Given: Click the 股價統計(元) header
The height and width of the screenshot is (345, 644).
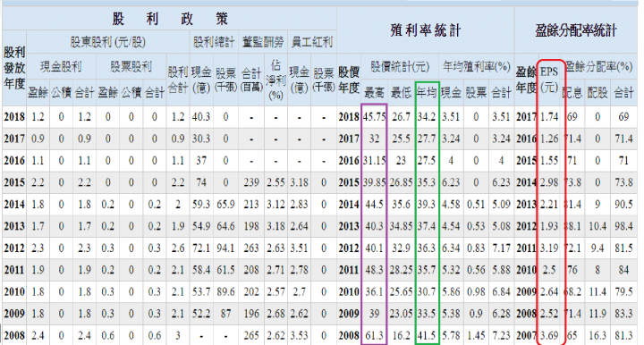Looking at the screenshot, I should (x=400, y=66).
